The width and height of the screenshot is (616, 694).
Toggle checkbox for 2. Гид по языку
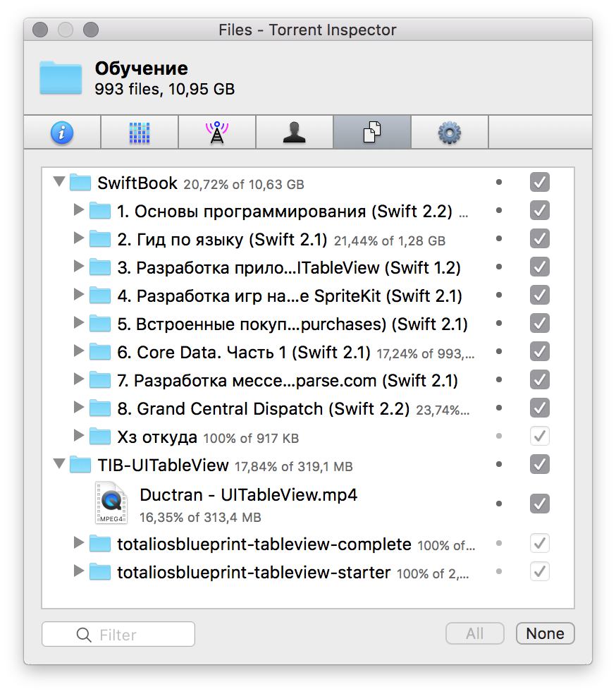(539, 238)
